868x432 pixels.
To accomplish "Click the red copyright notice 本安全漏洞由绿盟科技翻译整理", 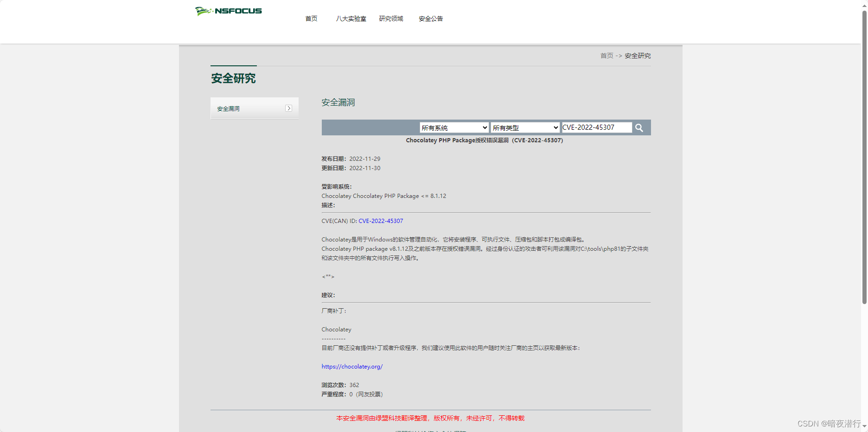I will pyautogui.click(x=430, y=418).
